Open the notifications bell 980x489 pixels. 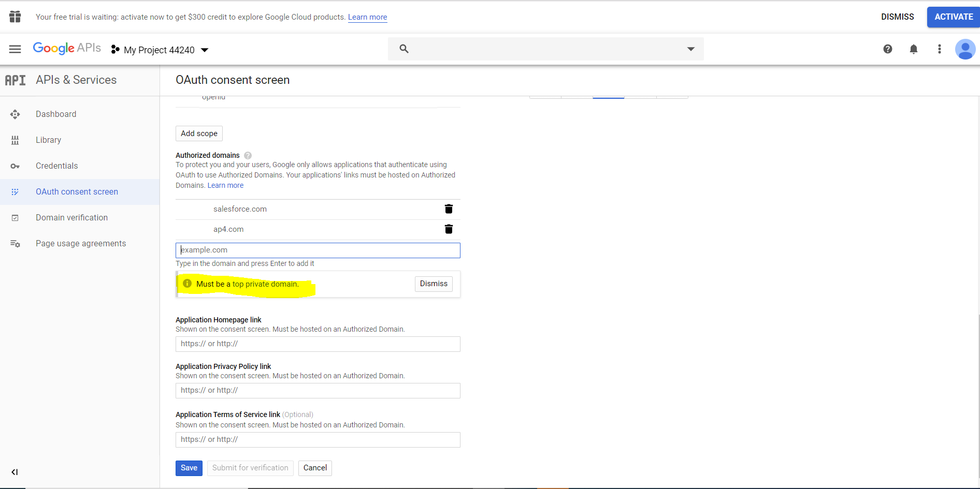[914, 49]
